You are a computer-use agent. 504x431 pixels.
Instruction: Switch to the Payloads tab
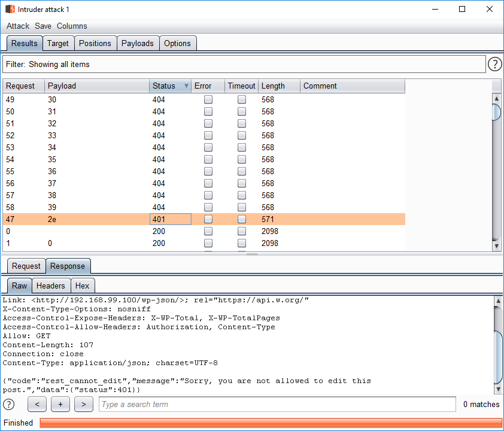coord(138,43)
